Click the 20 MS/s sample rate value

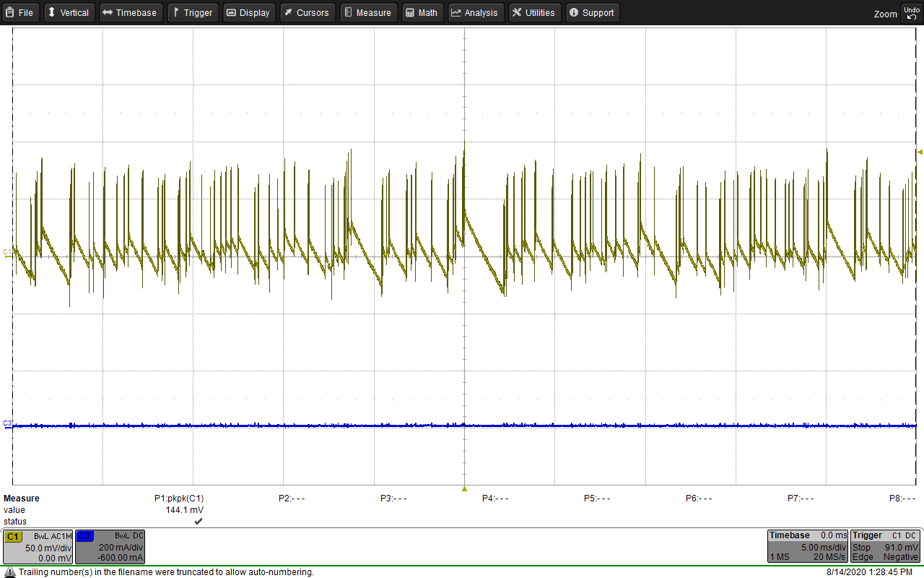coord(830,557)
